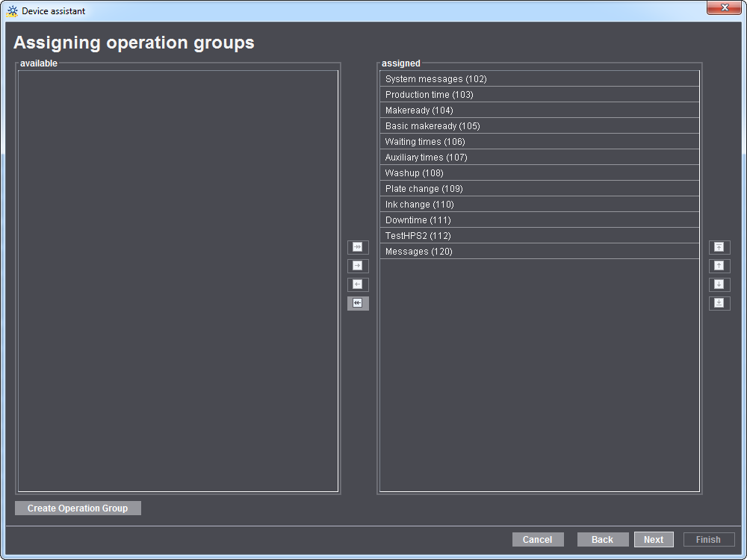The image size is (747, 560).
Task: Click the Back button
Action: 603,539
